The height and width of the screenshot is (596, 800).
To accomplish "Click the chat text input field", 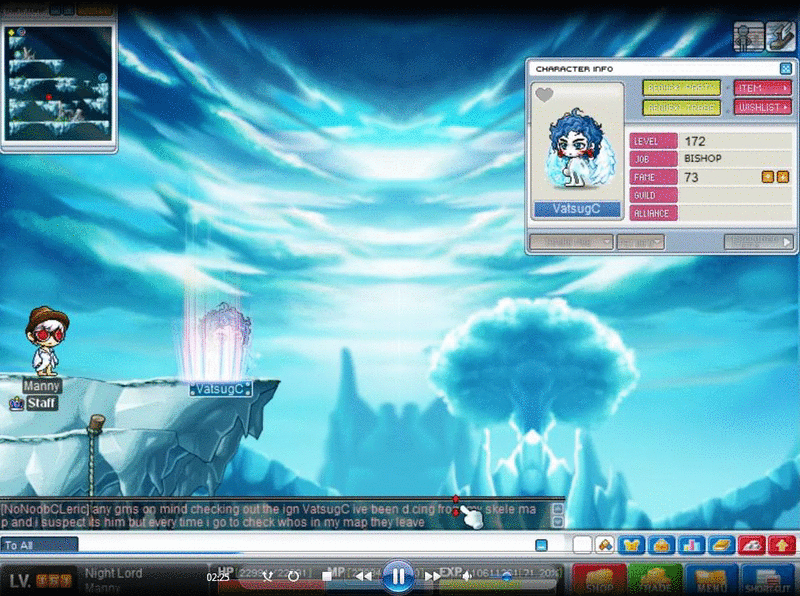I will pos(306,545).
